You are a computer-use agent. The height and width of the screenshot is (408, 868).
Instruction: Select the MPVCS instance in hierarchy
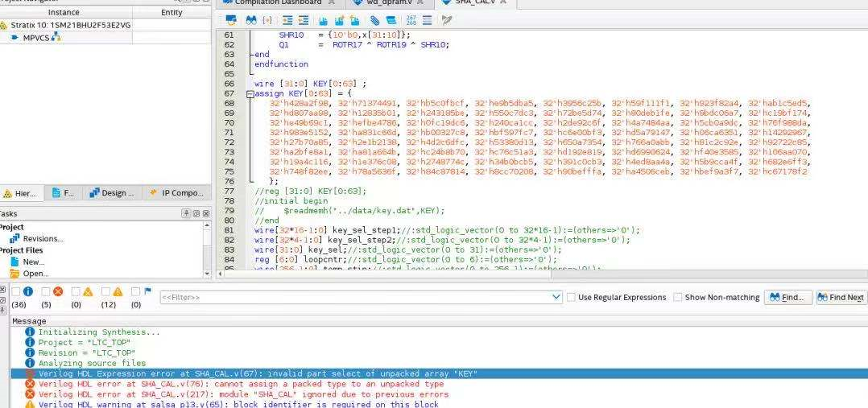pyautogui.click(x=36, y=38)
